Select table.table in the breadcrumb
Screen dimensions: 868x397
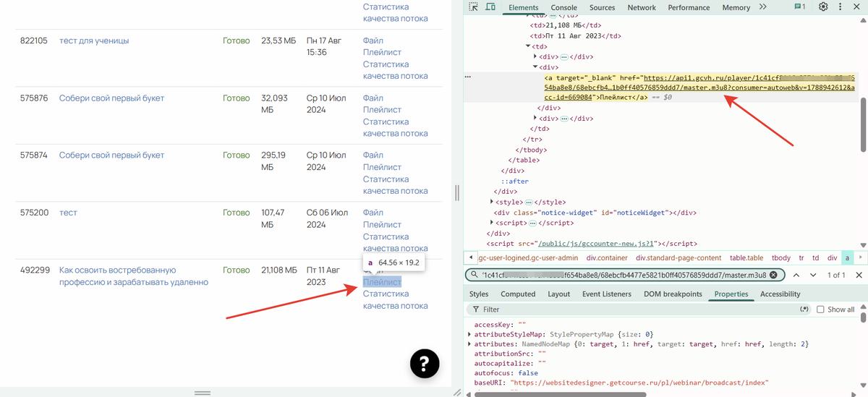tap(745, 257)
